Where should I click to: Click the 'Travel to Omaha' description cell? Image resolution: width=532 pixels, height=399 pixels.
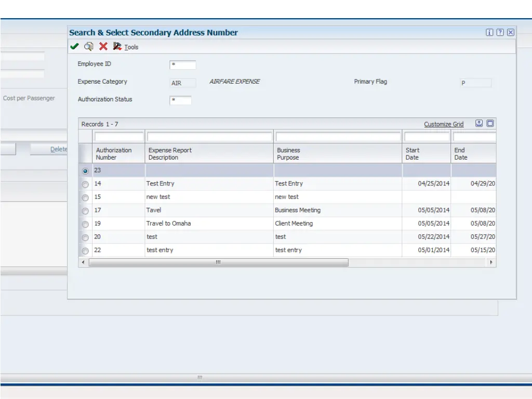click(x=209, y=223)
